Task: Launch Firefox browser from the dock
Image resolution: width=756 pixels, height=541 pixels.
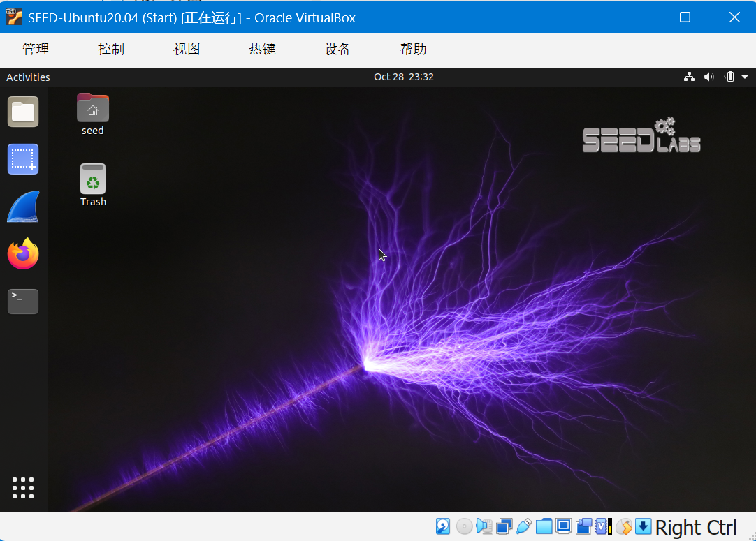Action: 23,254
